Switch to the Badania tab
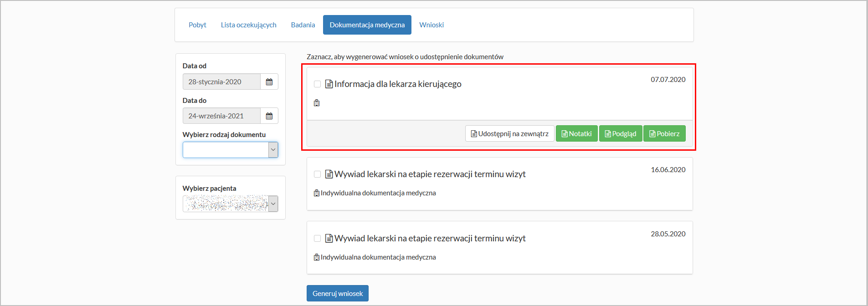868x306 pixels. 303,25
